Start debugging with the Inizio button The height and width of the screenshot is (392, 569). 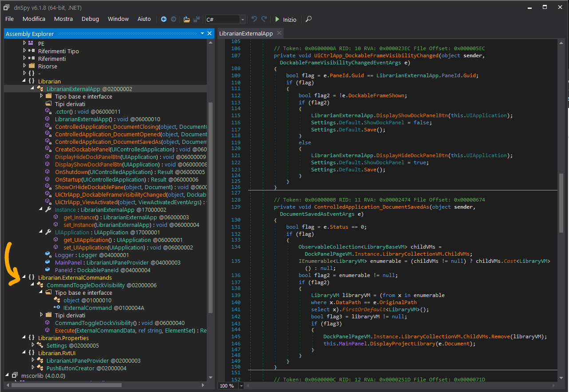[x=285, y=20]
